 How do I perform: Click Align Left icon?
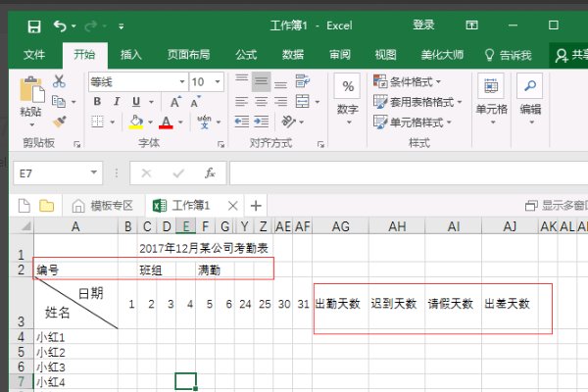coord(241,102)
